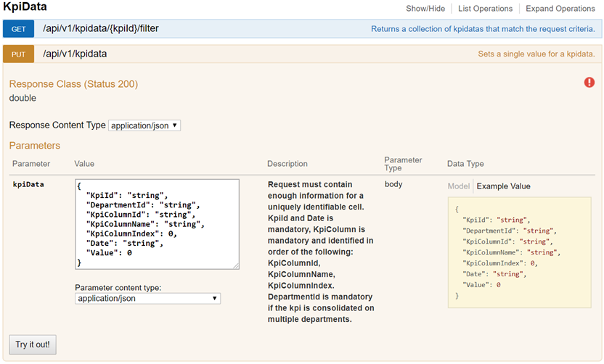Click the blue GET method badge

coord(18,30)
